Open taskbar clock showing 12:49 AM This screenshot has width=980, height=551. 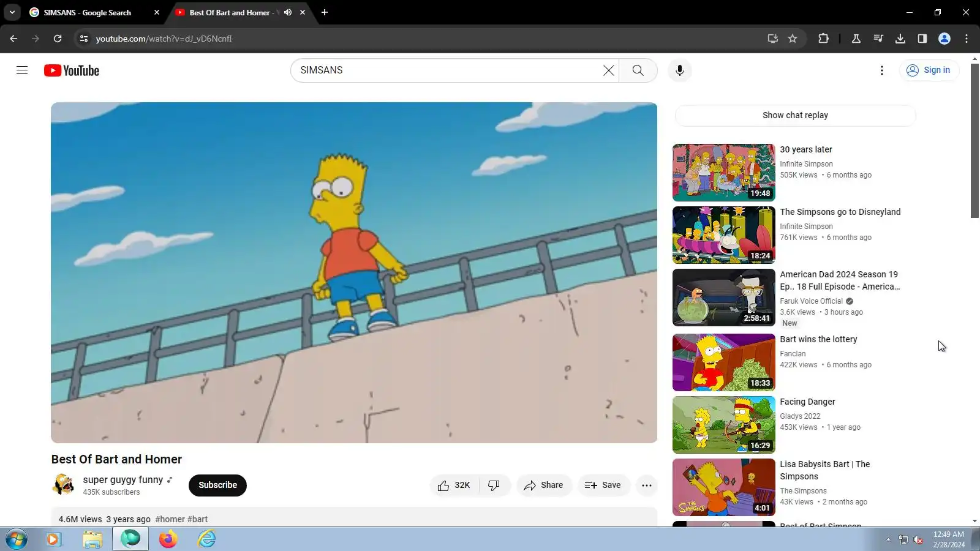pyautogui.click(x=949, y=539)
